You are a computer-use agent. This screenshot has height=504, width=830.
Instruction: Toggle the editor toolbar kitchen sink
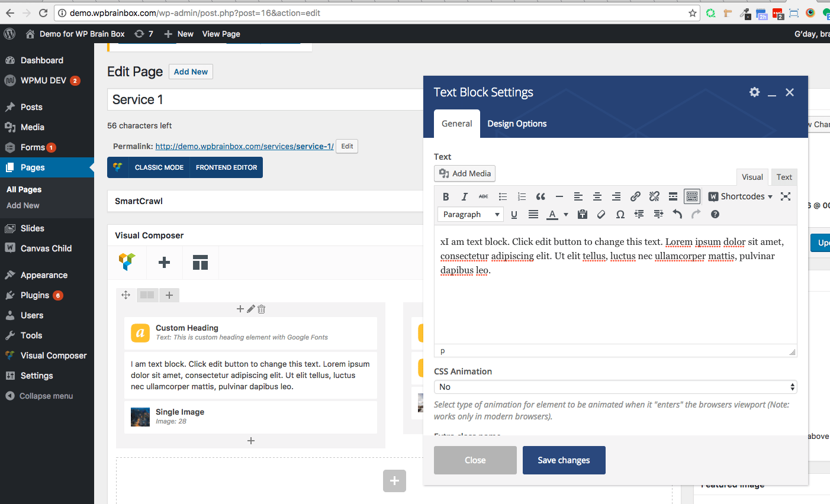(x=692, y=196)
